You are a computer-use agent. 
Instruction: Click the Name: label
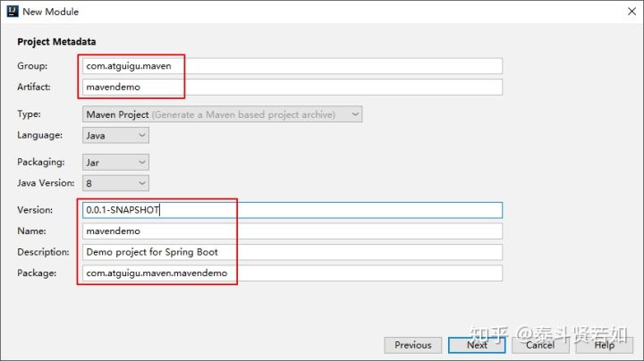click(31, 231)
